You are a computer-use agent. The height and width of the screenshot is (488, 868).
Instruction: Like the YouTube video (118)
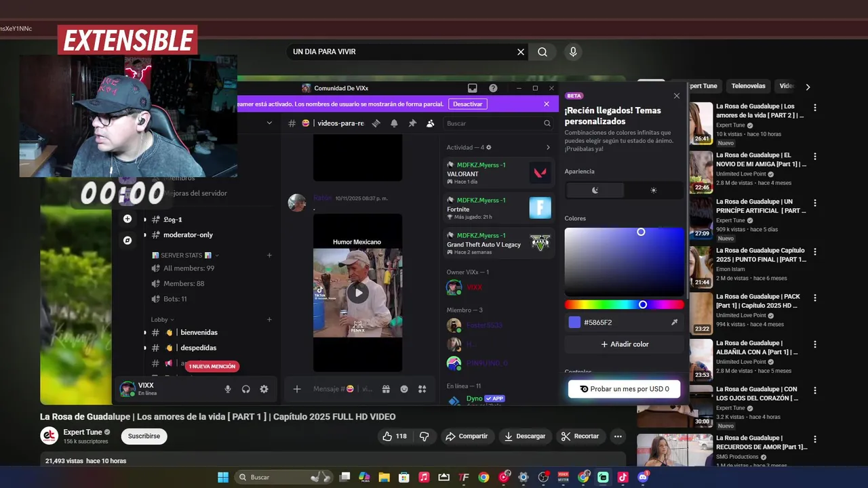point(395,436)
